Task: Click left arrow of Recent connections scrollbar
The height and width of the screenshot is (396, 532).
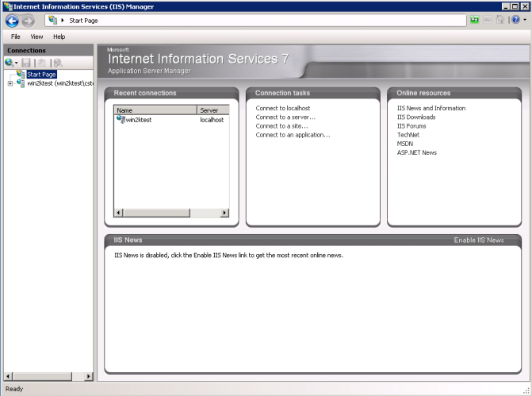Action: coord(118,213)
